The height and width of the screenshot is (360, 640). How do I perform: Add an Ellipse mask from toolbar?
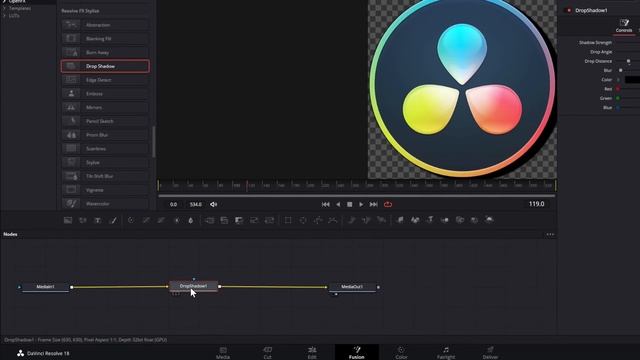(303, 220)
